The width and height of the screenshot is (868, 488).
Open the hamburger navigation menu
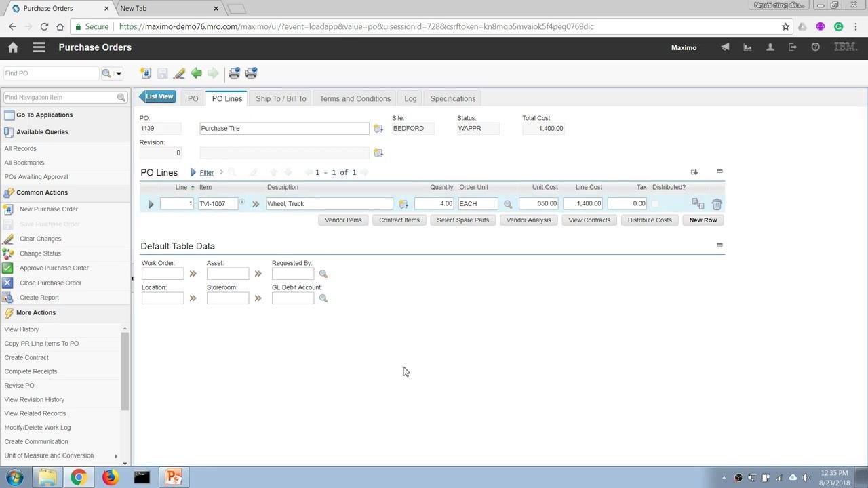point(39,47)
